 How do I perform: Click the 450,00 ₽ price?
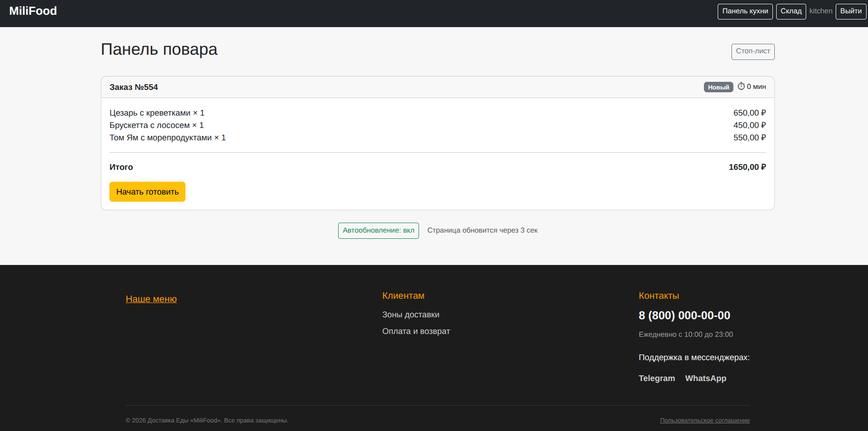tap(750, 125)
